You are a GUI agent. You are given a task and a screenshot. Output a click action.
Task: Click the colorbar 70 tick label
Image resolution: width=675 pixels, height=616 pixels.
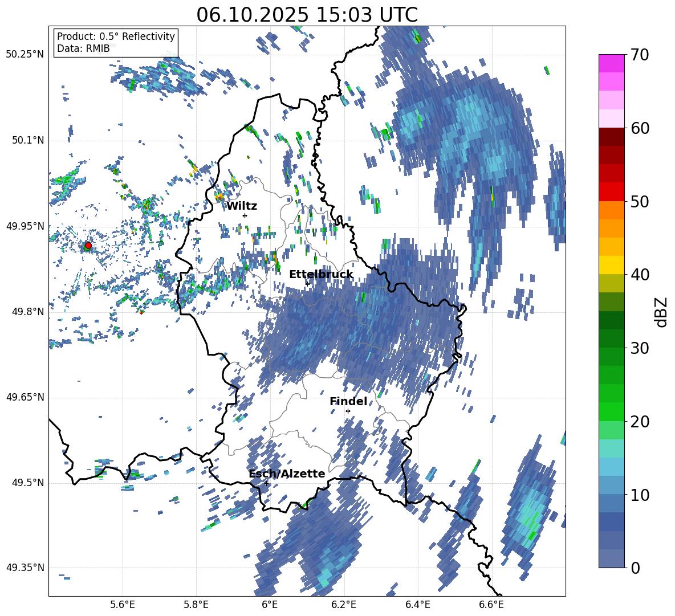(640, 55)
